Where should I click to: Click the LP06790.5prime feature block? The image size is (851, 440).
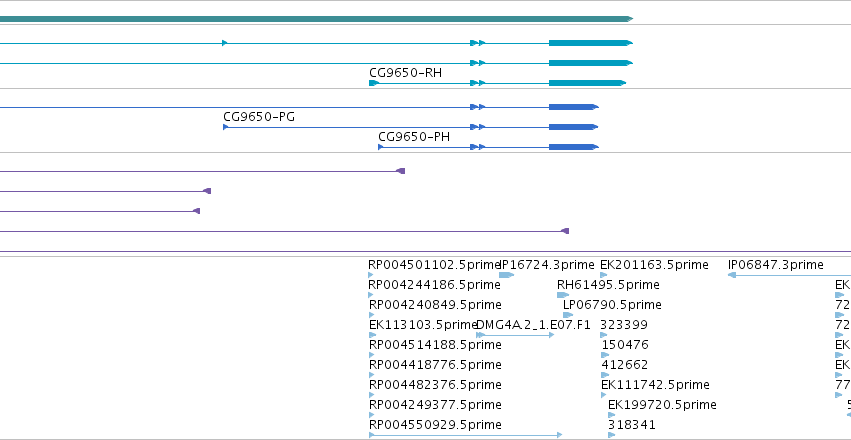tap(568, 315)
